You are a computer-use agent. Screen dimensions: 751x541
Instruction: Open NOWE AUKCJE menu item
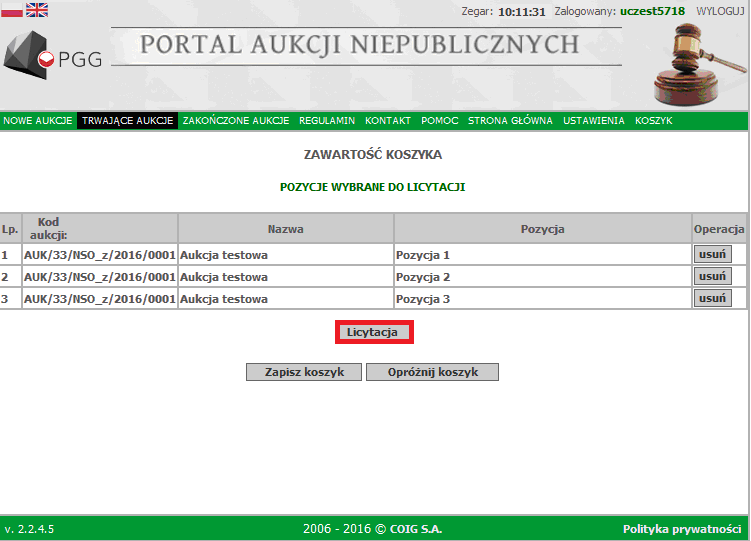click(x=38, y=121)
